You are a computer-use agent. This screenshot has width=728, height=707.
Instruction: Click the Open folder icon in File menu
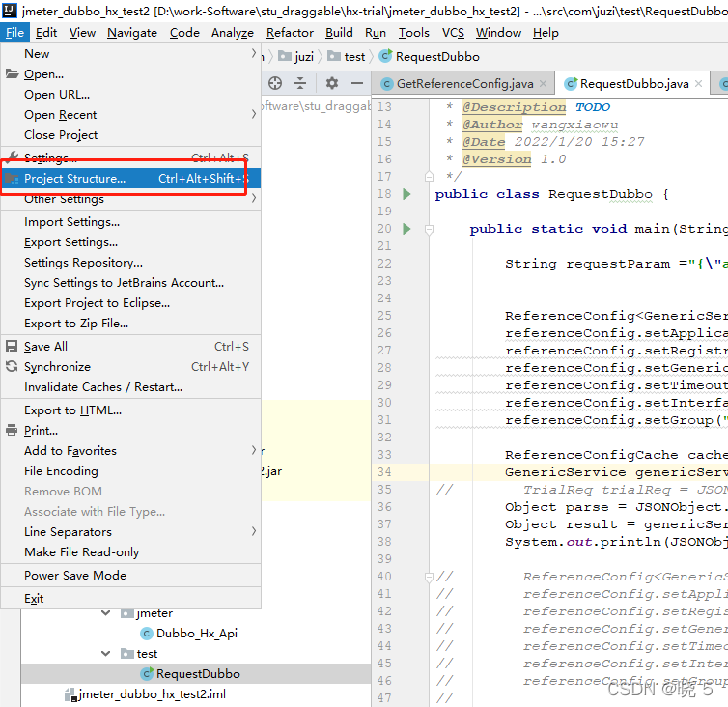(13, 73)
